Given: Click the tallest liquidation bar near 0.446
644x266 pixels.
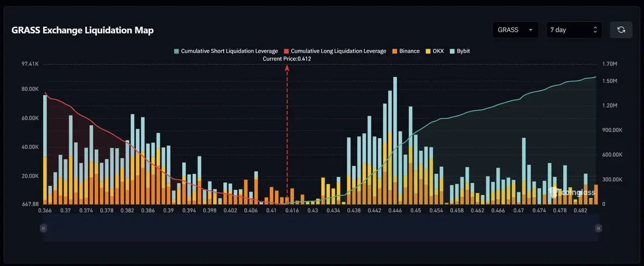Looking at the screenshot, I should [395, 141].
